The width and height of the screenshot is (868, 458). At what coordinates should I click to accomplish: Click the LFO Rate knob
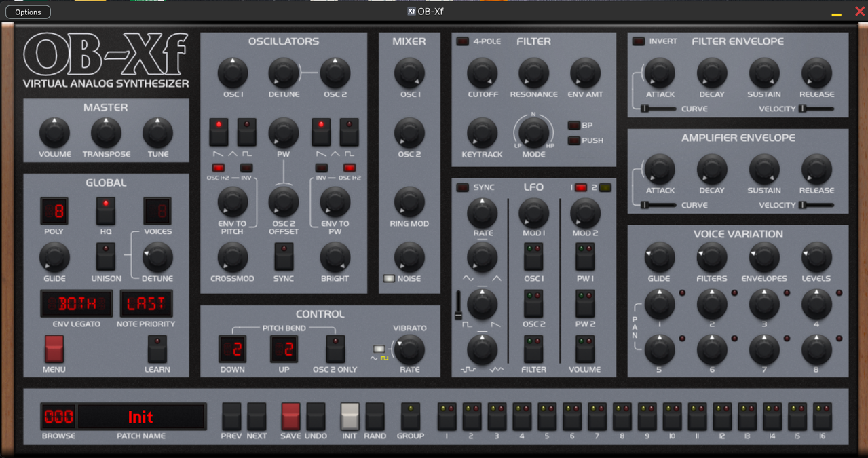click(x=482, y=213)
